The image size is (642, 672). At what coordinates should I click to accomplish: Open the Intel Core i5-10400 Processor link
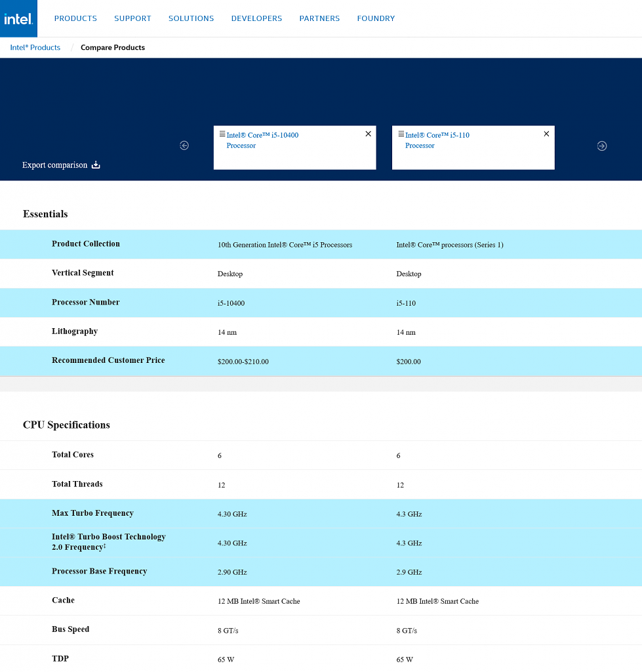coord(262,140)
